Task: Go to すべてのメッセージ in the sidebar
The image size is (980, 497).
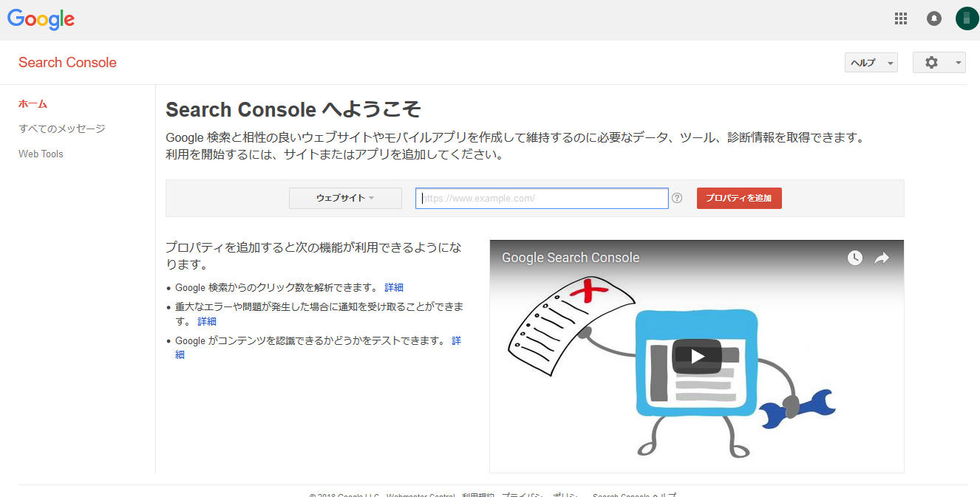Action: (62, 128)
